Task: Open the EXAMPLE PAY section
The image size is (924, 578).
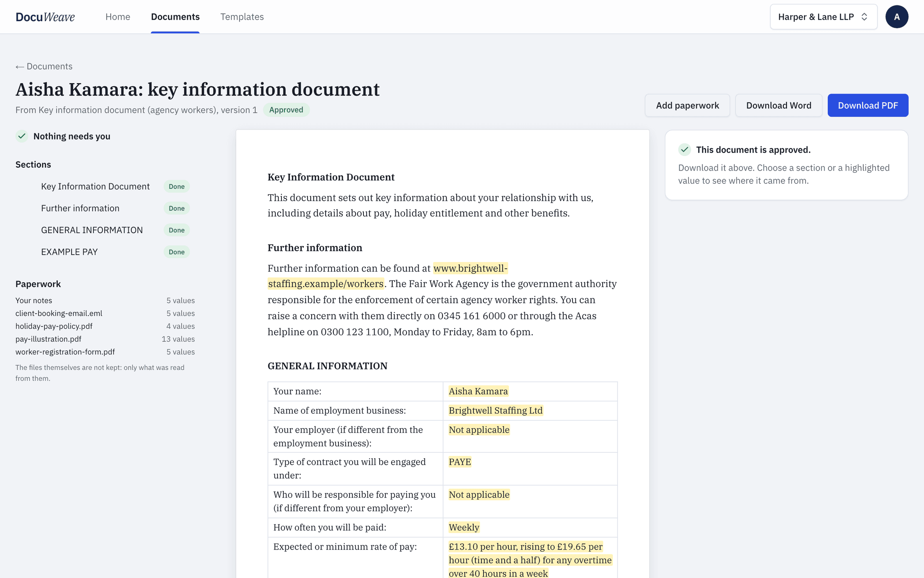Action: (x=69, y=252)
